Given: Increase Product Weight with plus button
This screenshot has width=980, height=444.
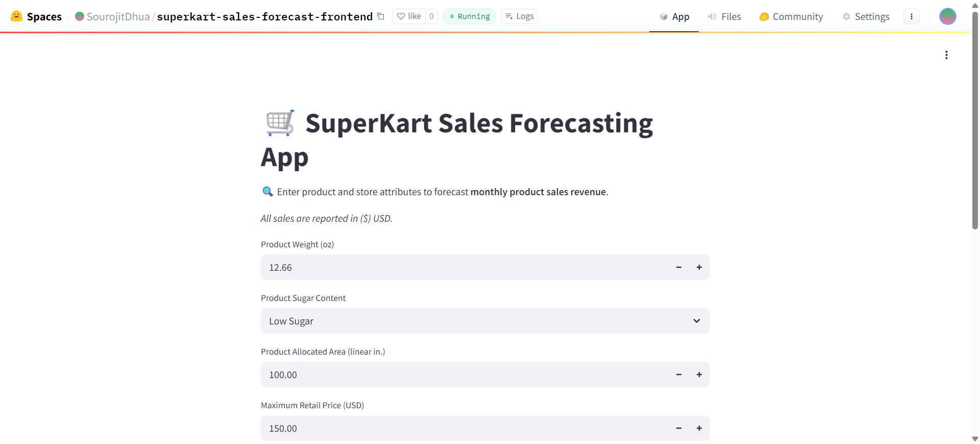Looking at the screenshot, I should (699, 267).
